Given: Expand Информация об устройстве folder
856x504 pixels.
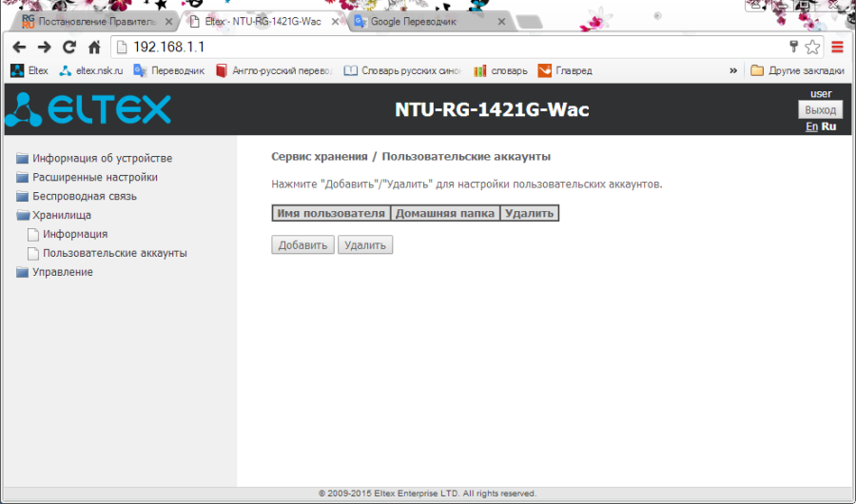Looking at the screenshot, I should click(x=94, y=159).
